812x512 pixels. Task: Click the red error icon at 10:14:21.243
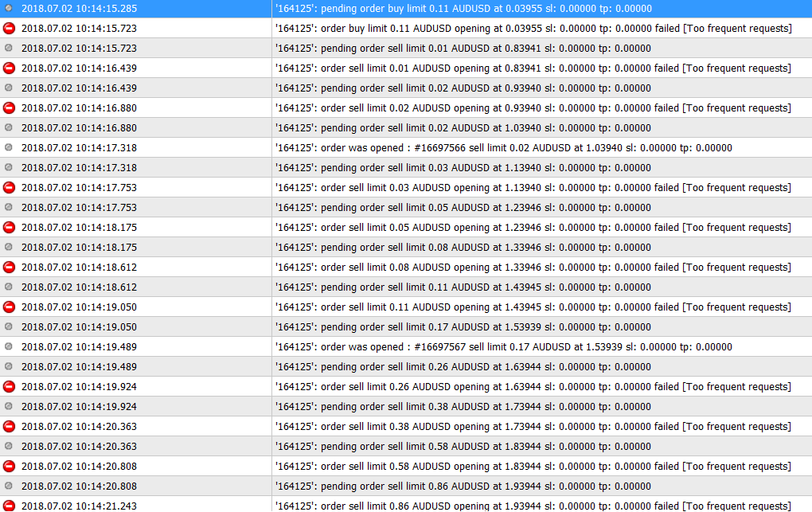pos(9,506)
